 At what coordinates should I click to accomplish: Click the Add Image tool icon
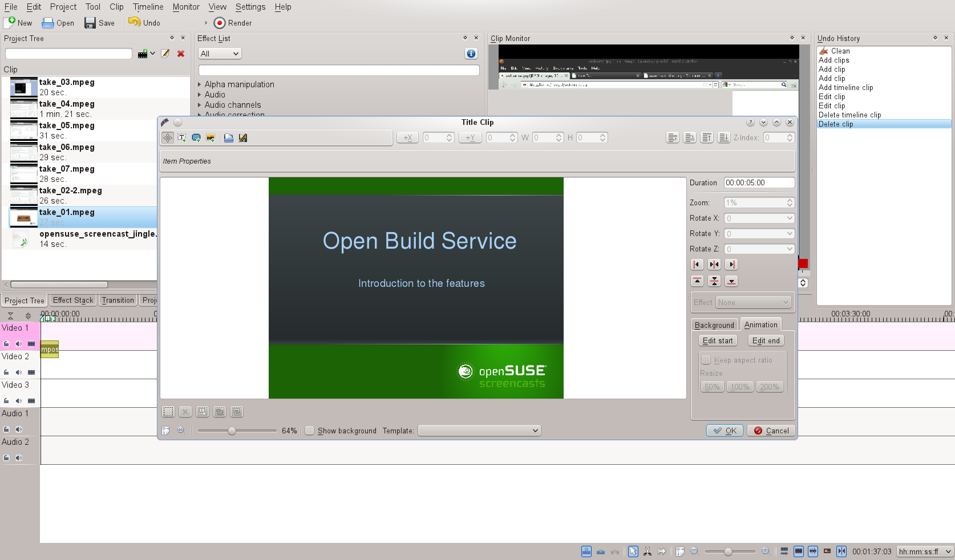click(211, 138)
